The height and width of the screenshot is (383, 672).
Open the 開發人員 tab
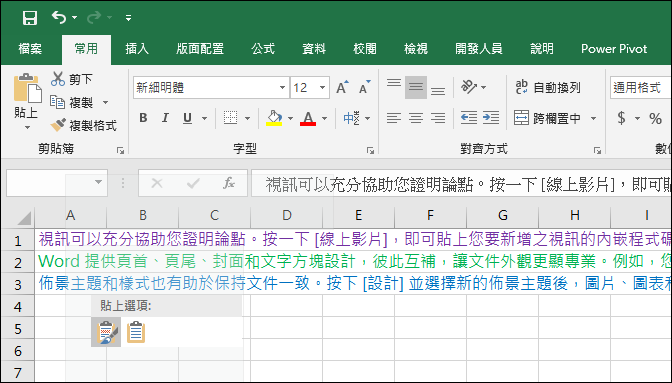[x=478, y=49]
